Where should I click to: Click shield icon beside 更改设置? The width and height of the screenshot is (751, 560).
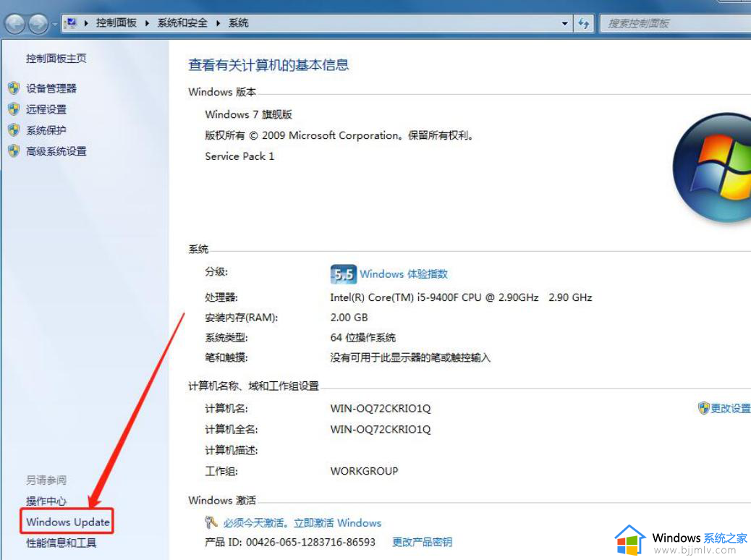(x=703, y=408)
